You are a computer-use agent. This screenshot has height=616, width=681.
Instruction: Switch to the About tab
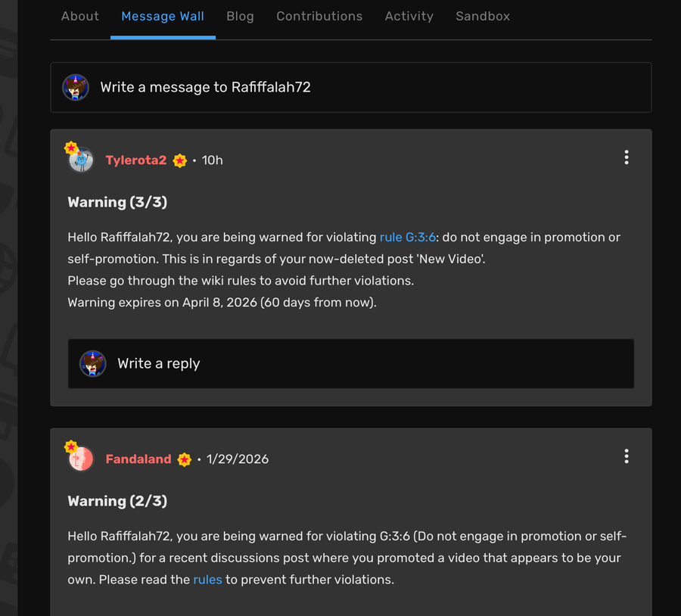coord(80,16)
